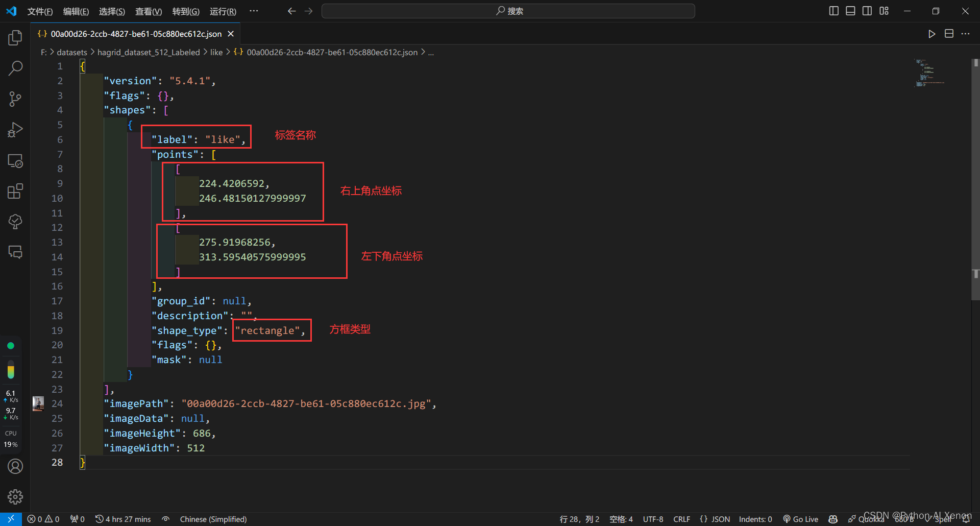Close the 00a00d26...json tab
Image resolution: width=980 pixels, height=526 pixels.
click(231, 34)
